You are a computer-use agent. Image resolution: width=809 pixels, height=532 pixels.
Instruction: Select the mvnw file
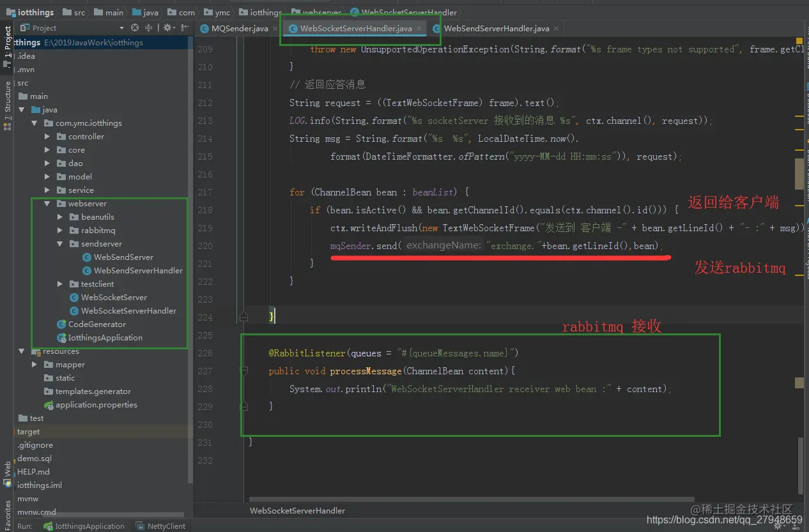point(28,499)
